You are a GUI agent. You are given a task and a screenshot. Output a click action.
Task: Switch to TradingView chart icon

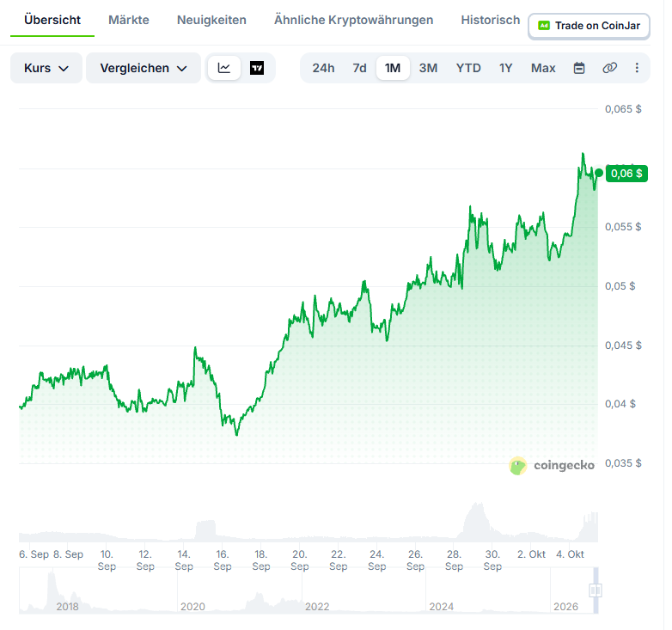point(257,68)
